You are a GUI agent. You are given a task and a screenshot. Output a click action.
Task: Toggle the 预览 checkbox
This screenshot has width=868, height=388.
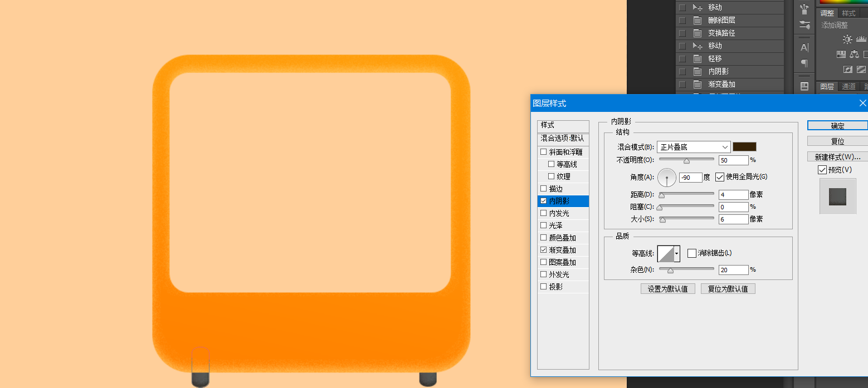[x=822, y=170]
